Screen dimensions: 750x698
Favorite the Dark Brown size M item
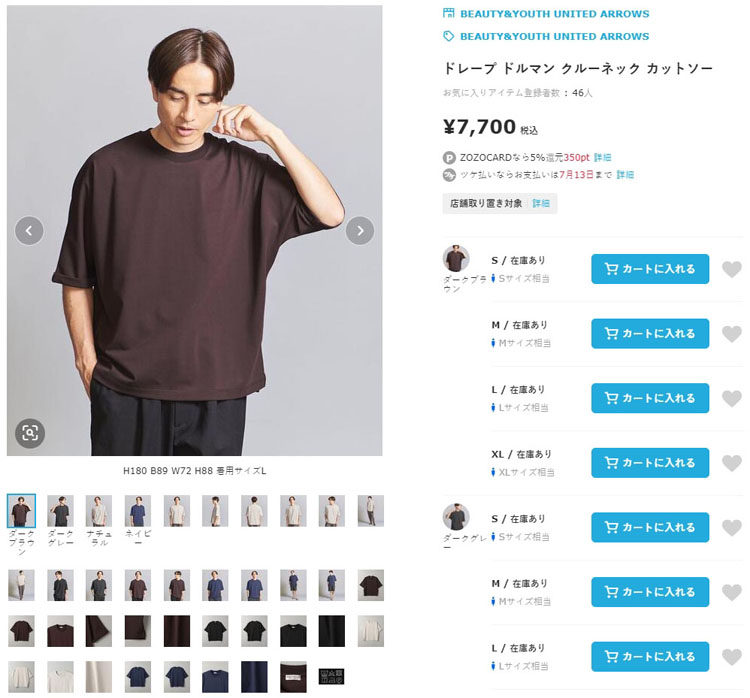(x=732, y=334)
